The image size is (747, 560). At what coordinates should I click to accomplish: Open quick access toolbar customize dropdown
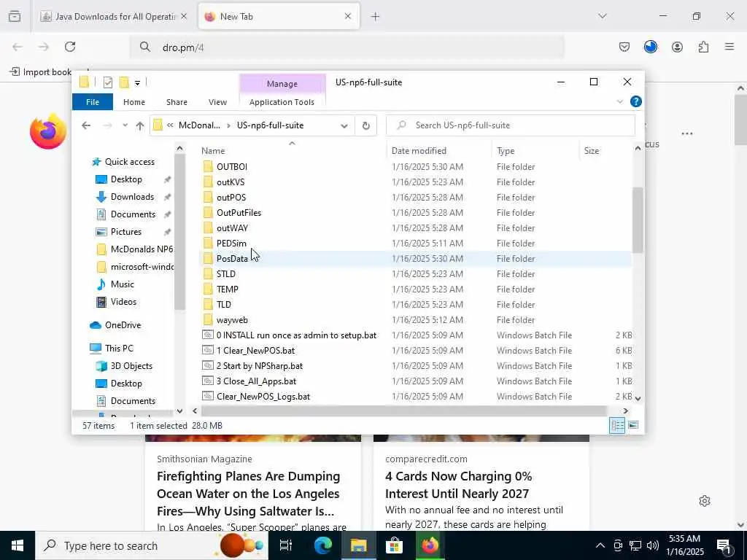(x=137, y=83)
